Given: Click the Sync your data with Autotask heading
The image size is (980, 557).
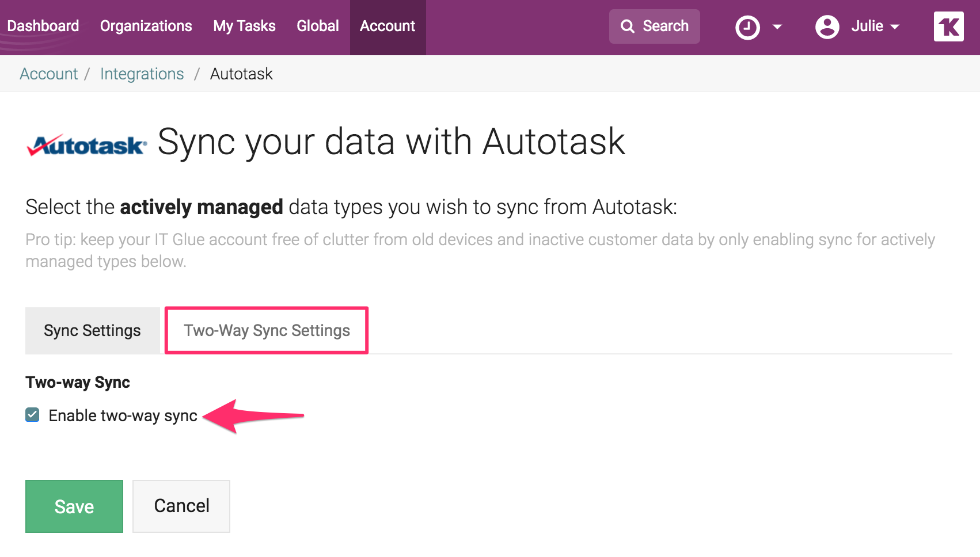Looking at the screenshot, I should pyautogui.click(x=391, y=142).
